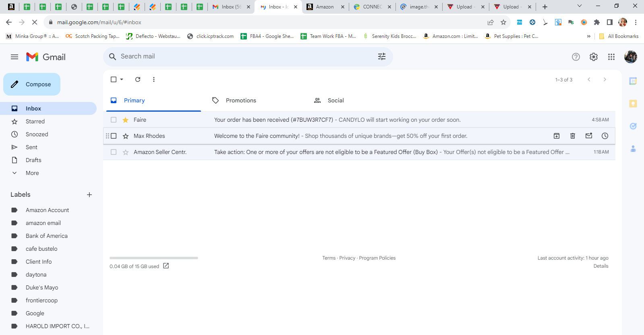This screenshot has width=644, height=335.
Task: Star the Amazon Seller Central email
Action: point(126,152)
